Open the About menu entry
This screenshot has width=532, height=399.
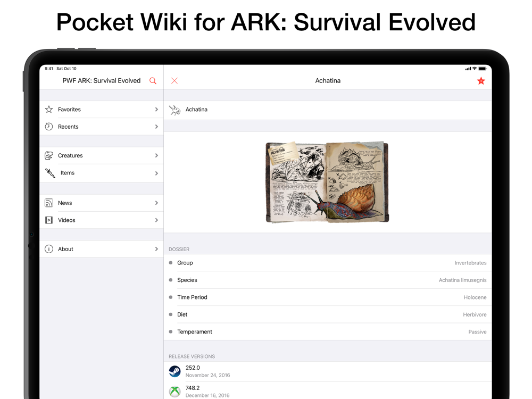click(x=102, y=249)
